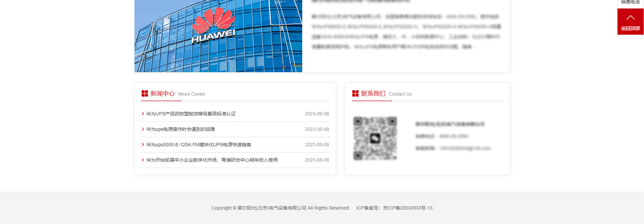Click the ICP record number 京ICP备20030933号-13
This screenshot has height=224, width=644.
(408, 208)
